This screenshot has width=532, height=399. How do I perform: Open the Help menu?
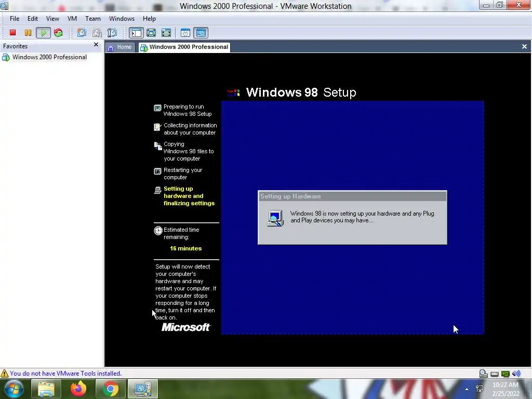click(149, 19)
